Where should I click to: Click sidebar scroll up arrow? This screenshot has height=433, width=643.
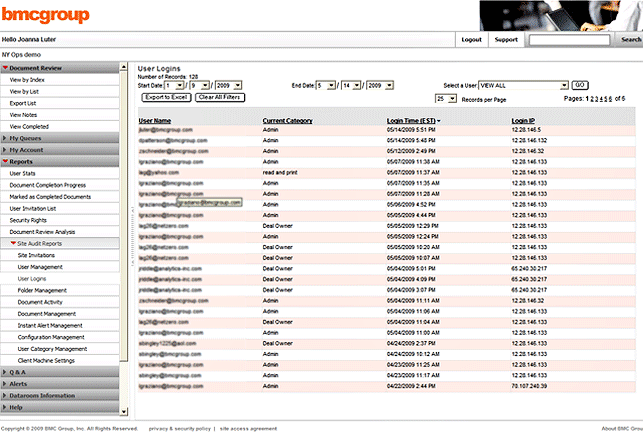(124, 67)
